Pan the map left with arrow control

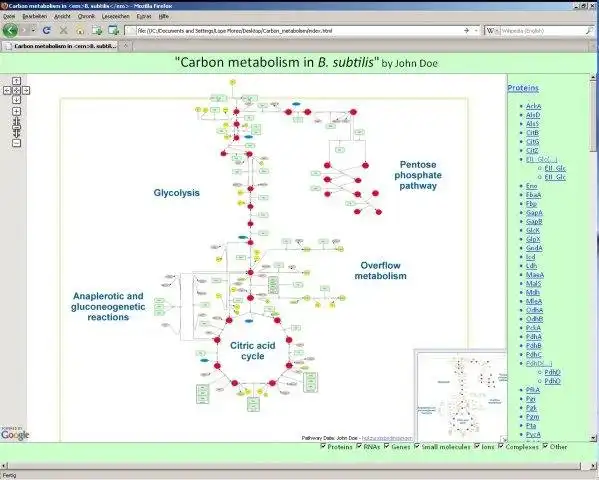(x=7, y=91)
